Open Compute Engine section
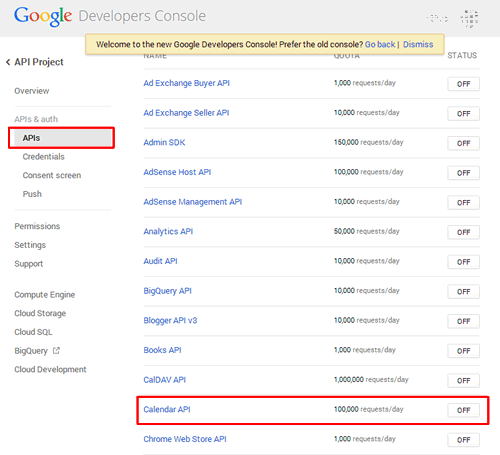 [x=45, y=295]
